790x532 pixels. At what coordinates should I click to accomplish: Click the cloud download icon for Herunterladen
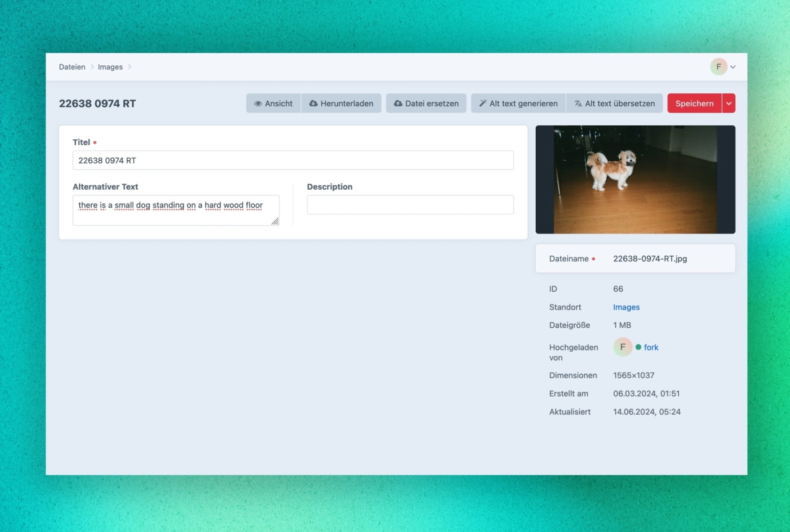pyautogui.click(x=313, y=103)
